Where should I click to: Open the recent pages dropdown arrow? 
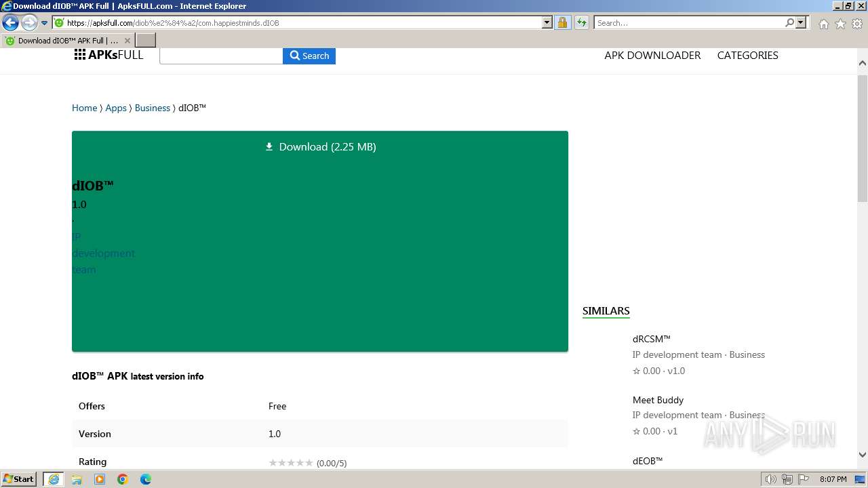click(x=44, y=23)
